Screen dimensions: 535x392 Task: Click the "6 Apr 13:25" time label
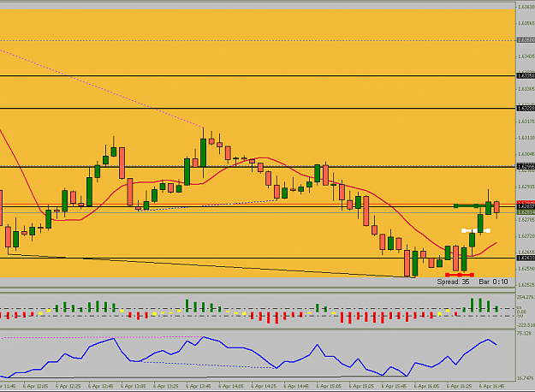coord(166,386)
